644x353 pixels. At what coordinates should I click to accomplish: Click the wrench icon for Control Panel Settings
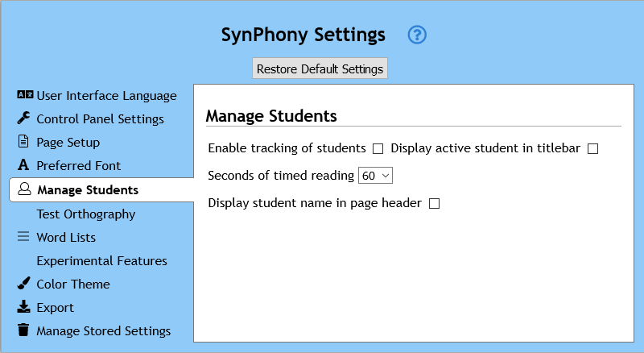click(x=23, y=118)
